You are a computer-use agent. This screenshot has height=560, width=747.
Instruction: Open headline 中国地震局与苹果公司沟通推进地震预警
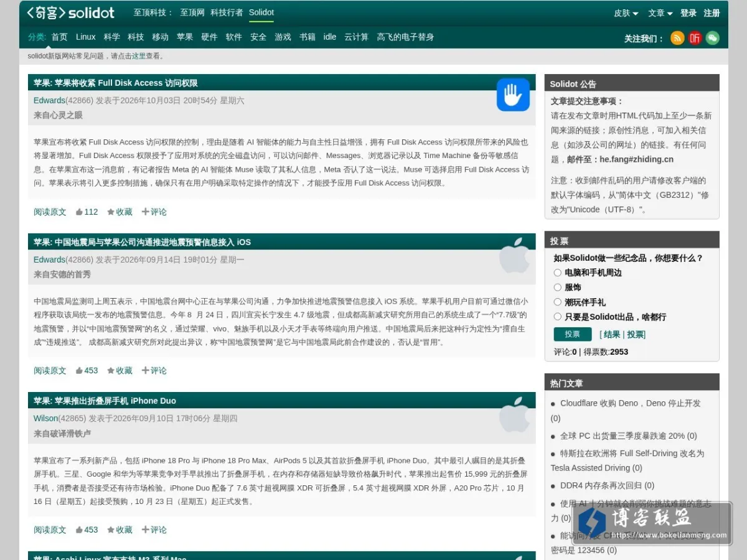(x=153, y=242)
